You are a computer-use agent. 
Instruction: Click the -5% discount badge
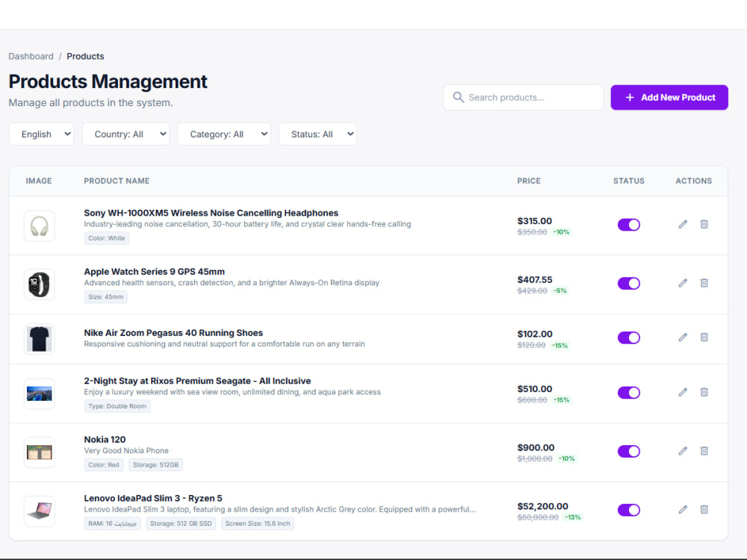560,290
